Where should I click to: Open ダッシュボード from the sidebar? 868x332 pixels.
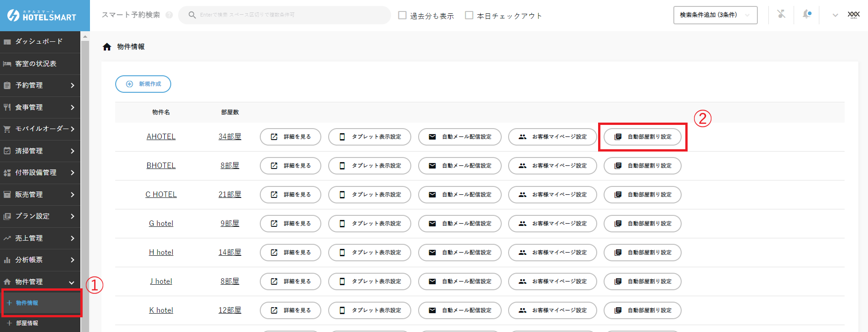(x=39, y=42)
